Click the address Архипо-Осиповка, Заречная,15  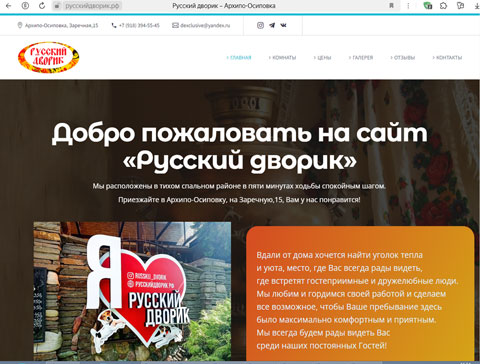(62, 25)
